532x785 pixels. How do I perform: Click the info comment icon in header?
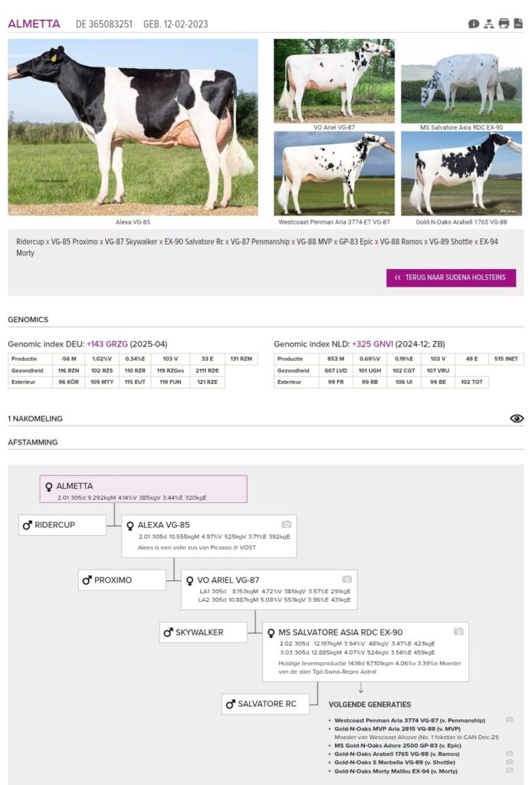[474, 24]
